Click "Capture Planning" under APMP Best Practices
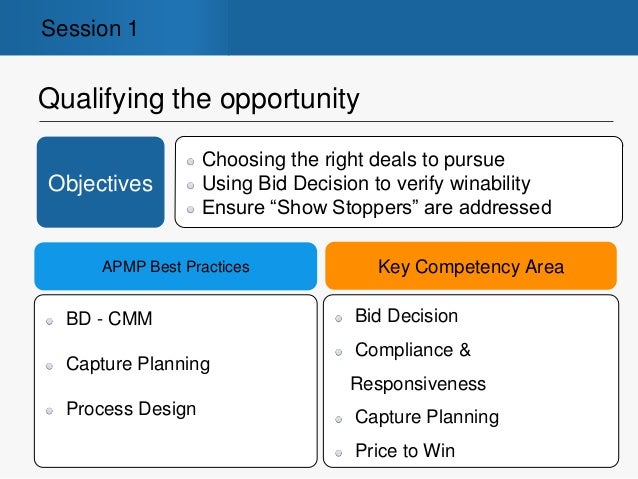The height and width of the screenshot is (479, 638). [x=138, y=364]
